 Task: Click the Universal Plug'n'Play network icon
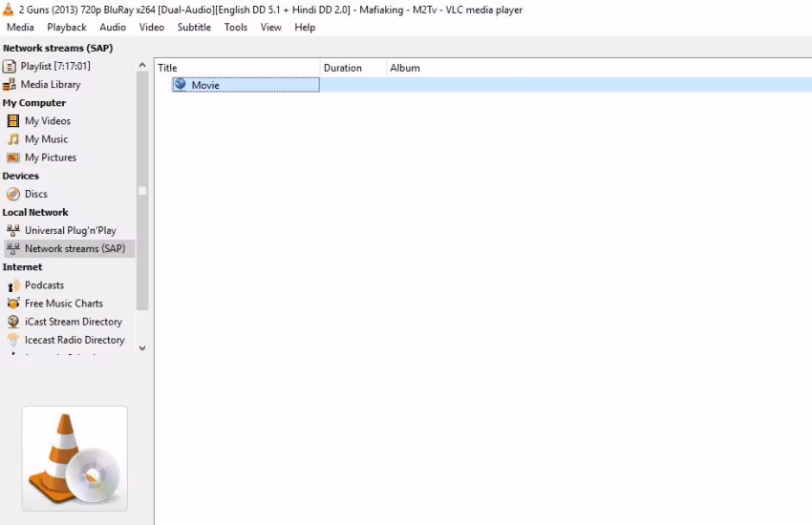13,231
